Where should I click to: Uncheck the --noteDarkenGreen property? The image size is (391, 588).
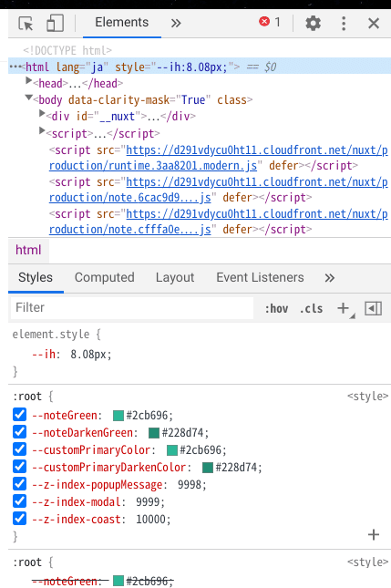[x=19, y=432]
